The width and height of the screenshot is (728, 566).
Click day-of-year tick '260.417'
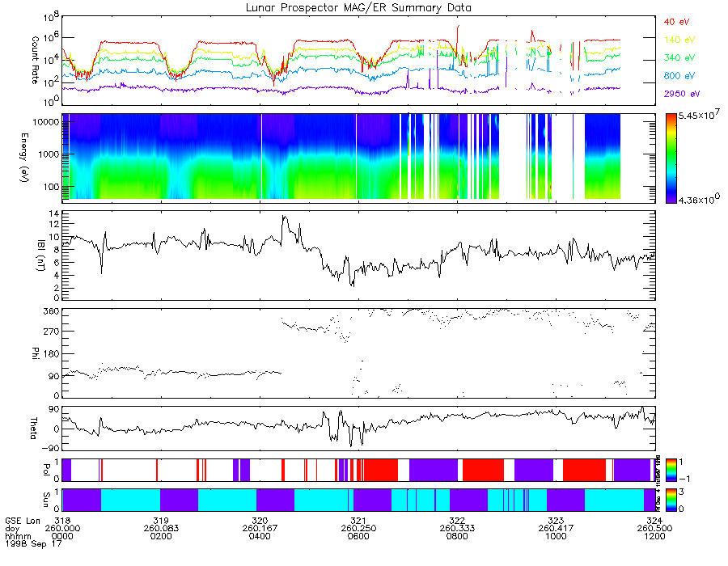556,529
